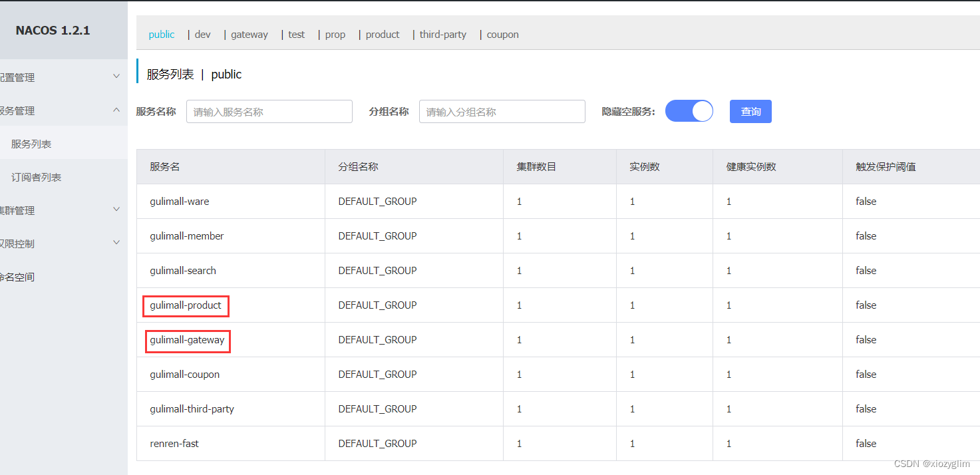Click the 分组名称 input field
This screenshot has height=475, width=980.
point(502,111)
